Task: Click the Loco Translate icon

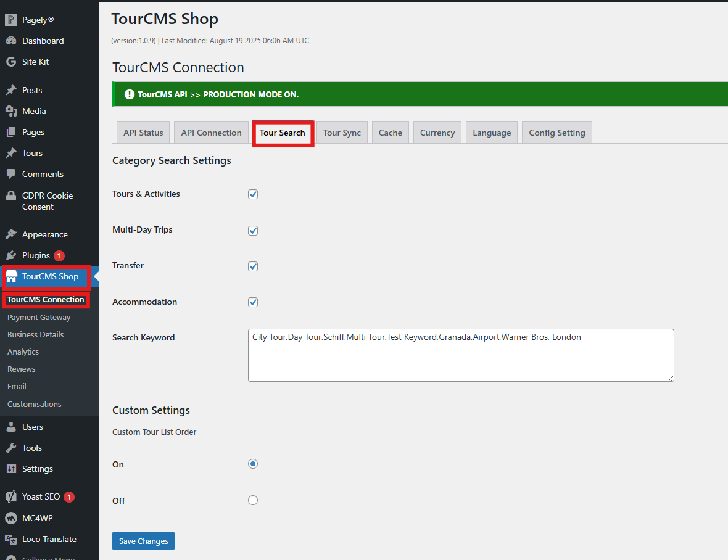Action: point(11,539)
